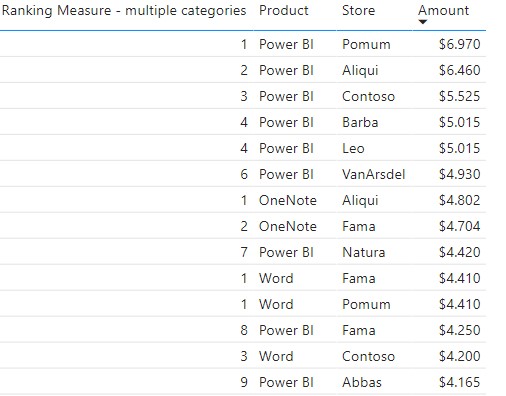Viewport: 506px width, 396px height.
Task: Click the $4.250 amount value
Action: [459, 330]
